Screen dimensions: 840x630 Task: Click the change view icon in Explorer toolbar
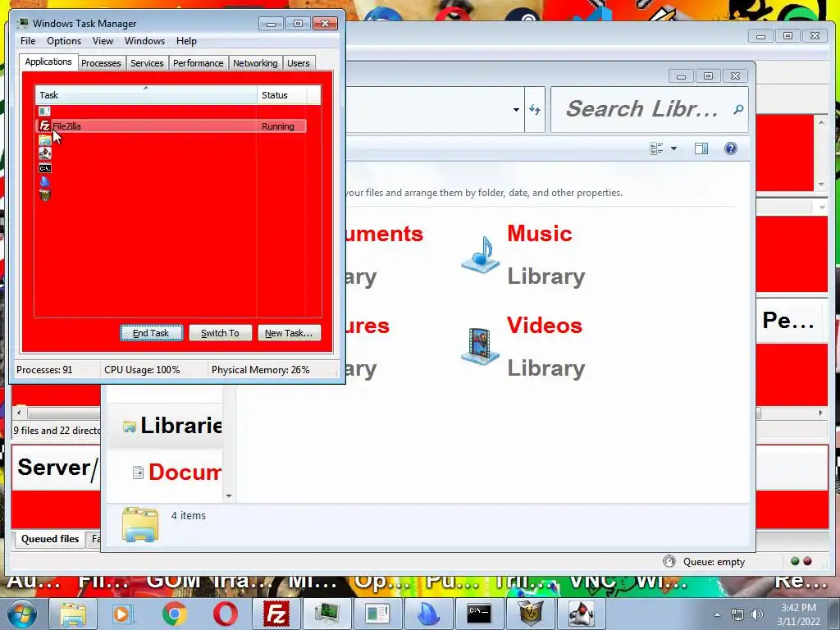point(656,148)
